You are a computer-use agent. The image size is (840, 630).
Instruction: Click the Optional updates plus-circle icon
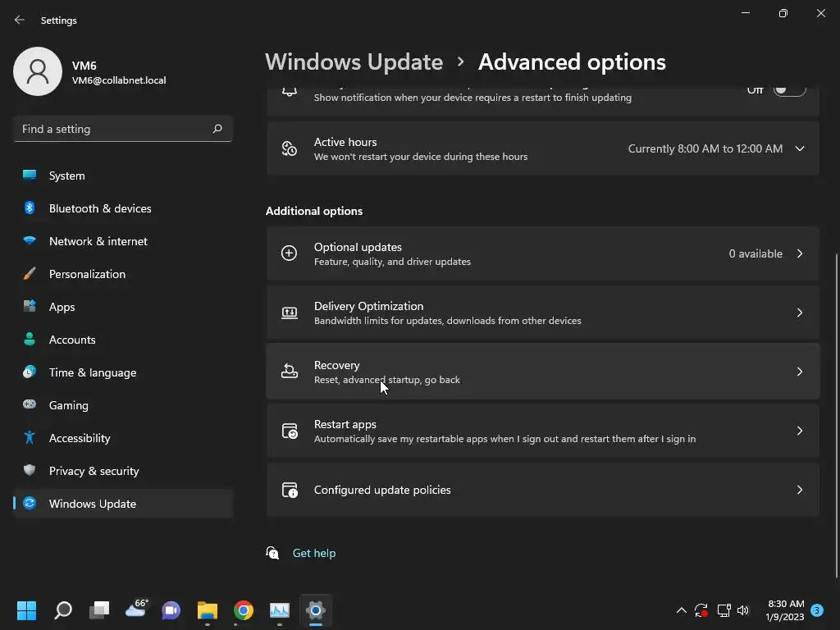[x=290, y=253]
